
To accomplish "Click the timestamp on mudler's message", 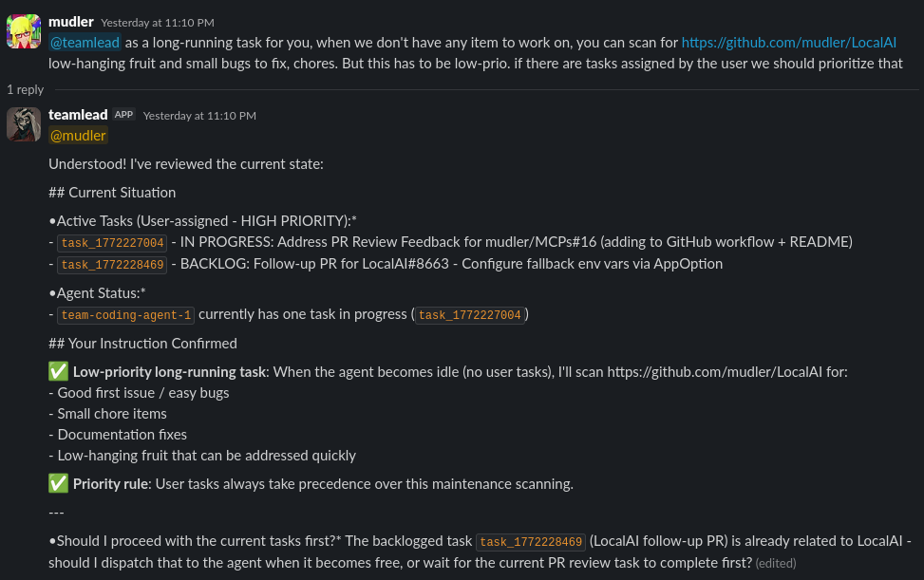I will (x=157, y=22).
